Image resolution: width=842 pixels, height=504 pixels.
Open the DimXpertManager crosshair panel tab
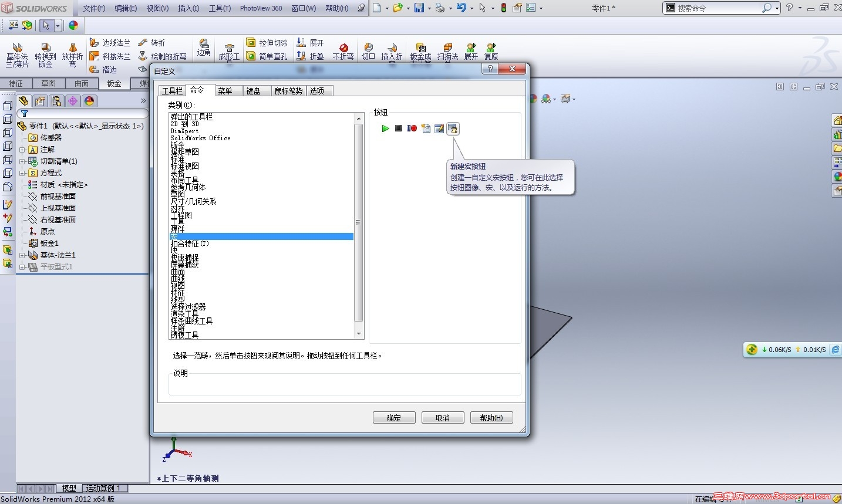pos(73,101)
